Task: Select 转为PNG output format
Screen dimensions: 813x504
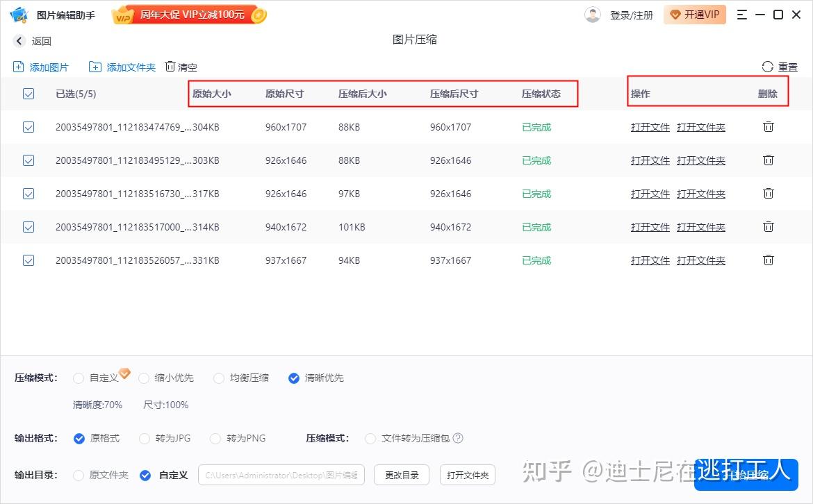Action: (215, 439)
